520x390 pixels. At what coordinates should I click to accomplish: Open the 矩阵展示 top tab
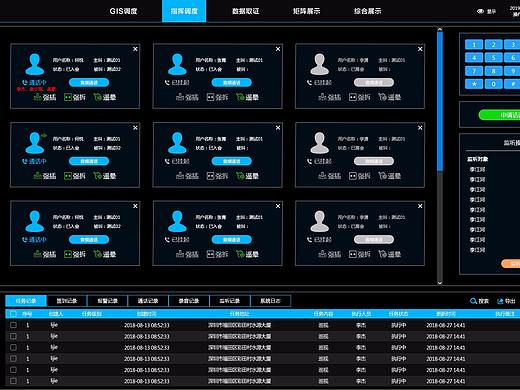pos(306,11)
